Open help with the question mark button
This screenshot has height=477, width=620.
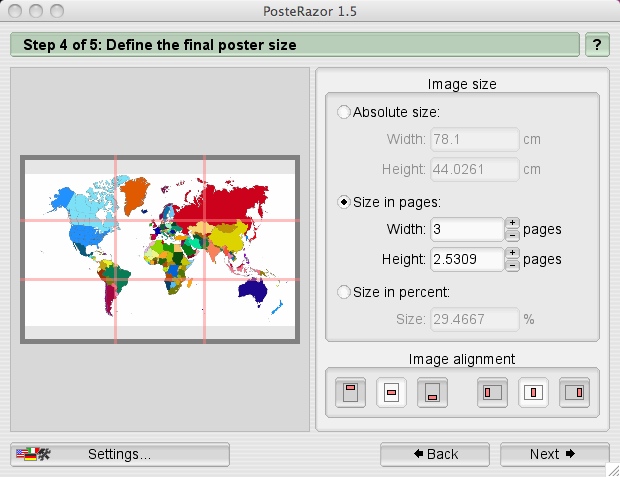pyautogui.click(x=597, y=45)
